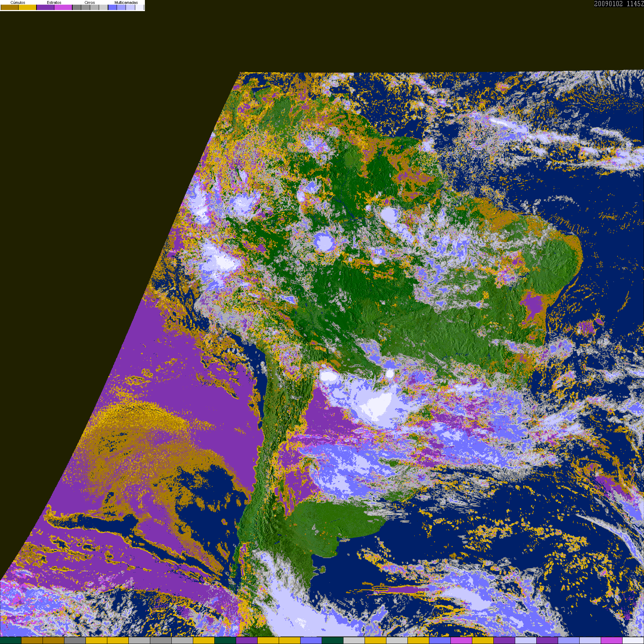This screenshot has height=644, width=644.
Task: Click the Estratos legend label
Action: pyautogui.click(x=54, y=3)
